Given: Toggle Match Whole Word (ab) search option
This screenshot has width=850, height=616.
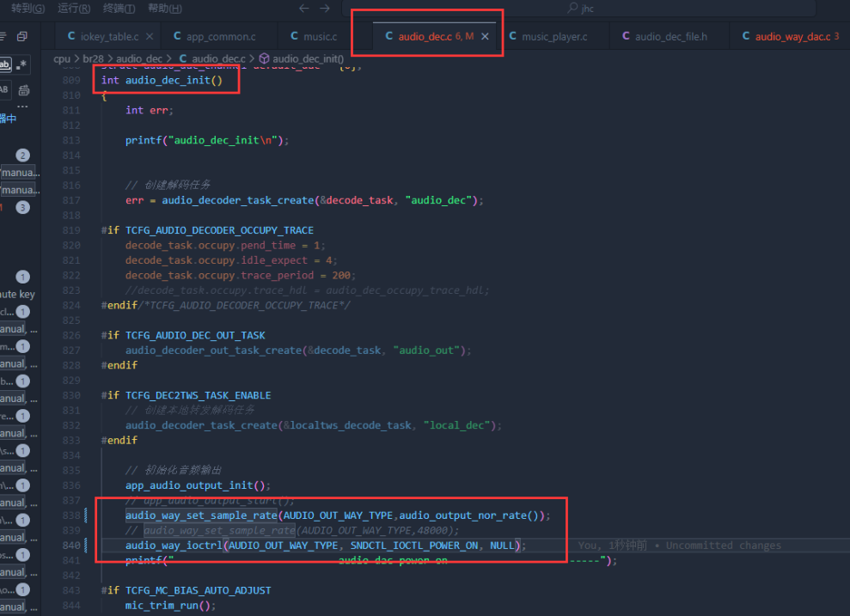Looking at the screenshot, I should point(5,65).
